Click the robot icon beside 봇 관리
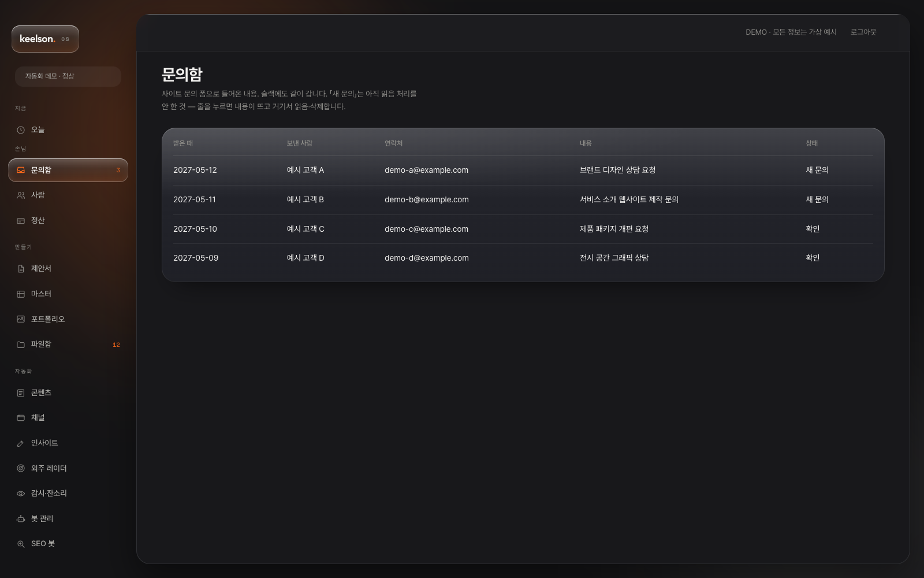Viewport: 924px width, 578px height. point(21,518)
